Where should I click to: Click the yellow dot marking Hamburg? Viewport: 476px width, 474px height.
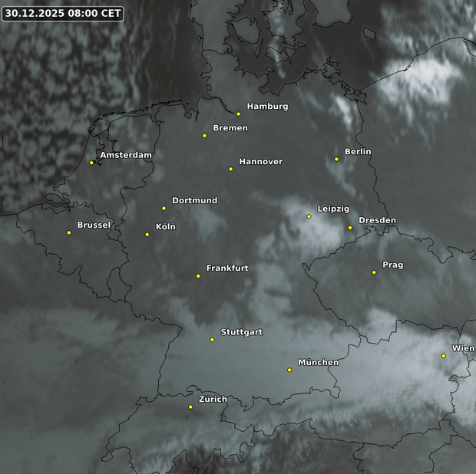[239, 114]
